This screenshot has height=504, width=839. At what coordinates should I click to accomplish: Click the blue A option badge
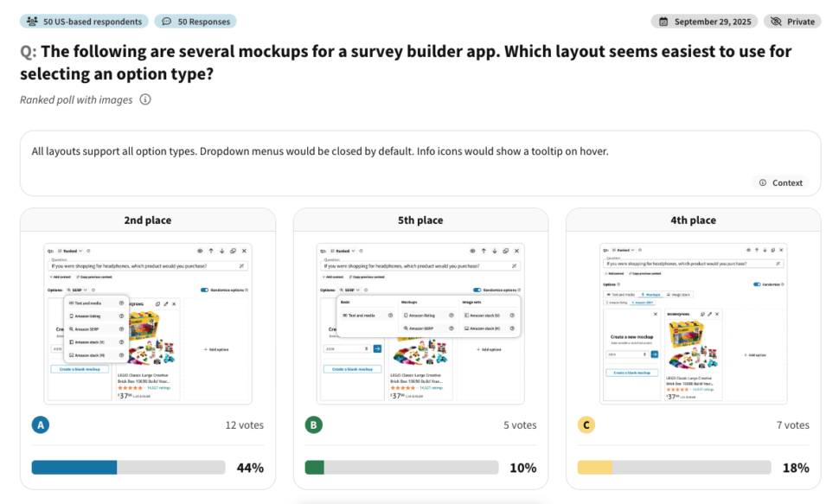(41, 424)
